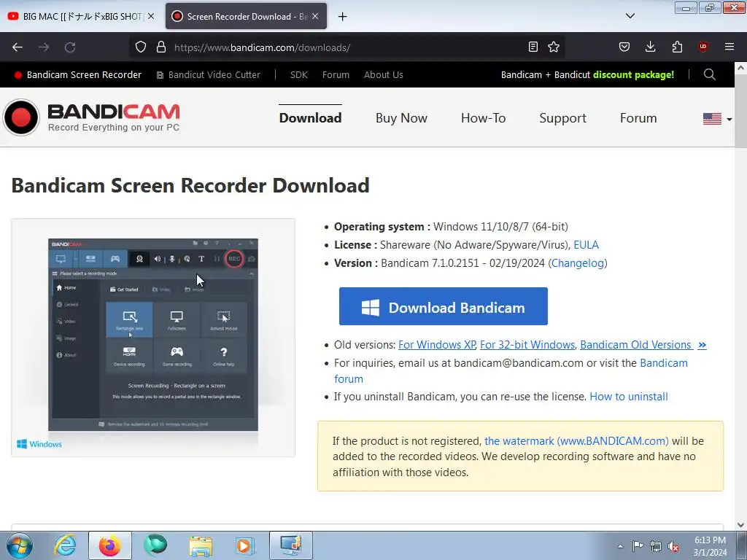Open the Windows Start orb
This screenshot has width=747, height=560.
pos(19,545)
